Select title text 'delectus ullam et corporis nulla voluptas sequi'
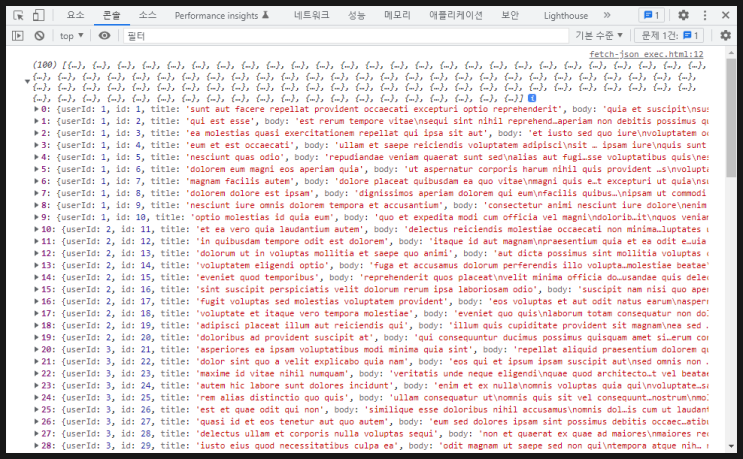Image resolution: width=743 pixels, height=459 pixels. 317,434
